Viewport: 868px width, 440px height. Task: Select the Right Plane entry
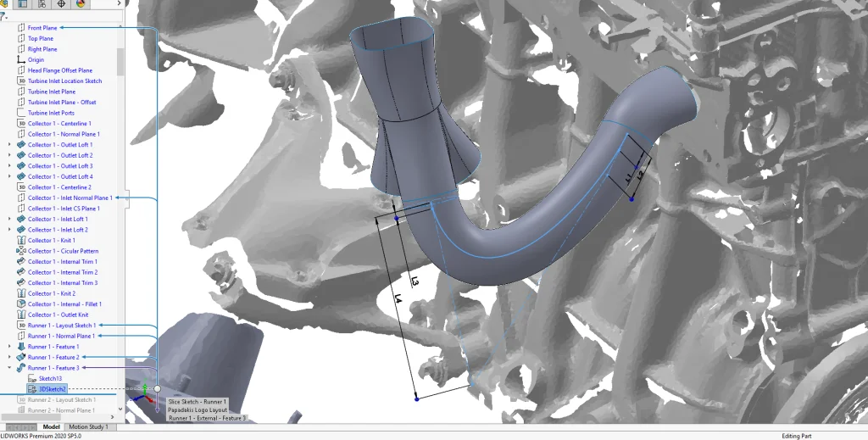pos(42,48)
